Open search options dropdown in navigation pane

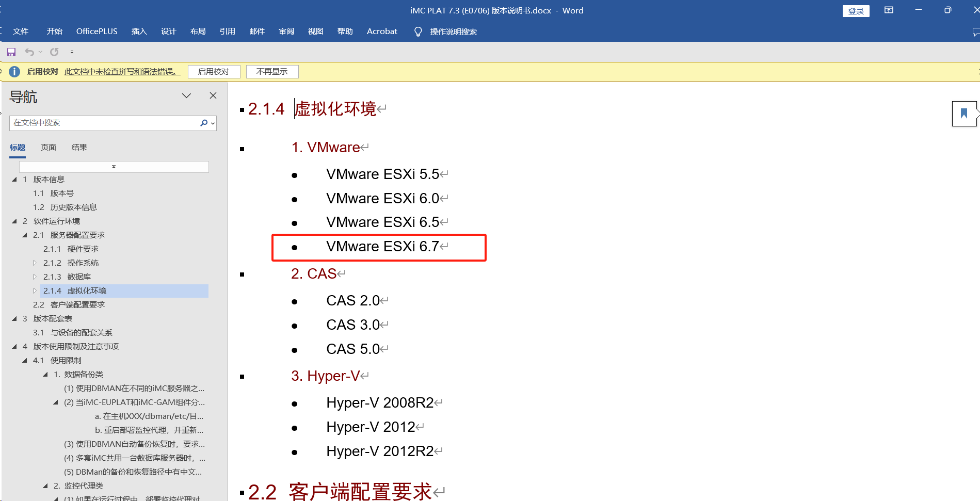(x=213, y=123)
